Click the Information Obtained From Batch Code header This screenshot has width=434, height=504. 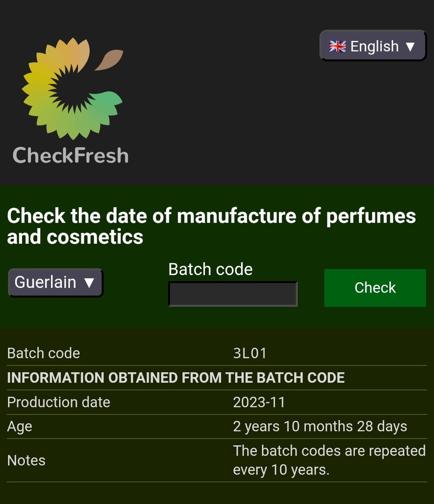[176, 378]
